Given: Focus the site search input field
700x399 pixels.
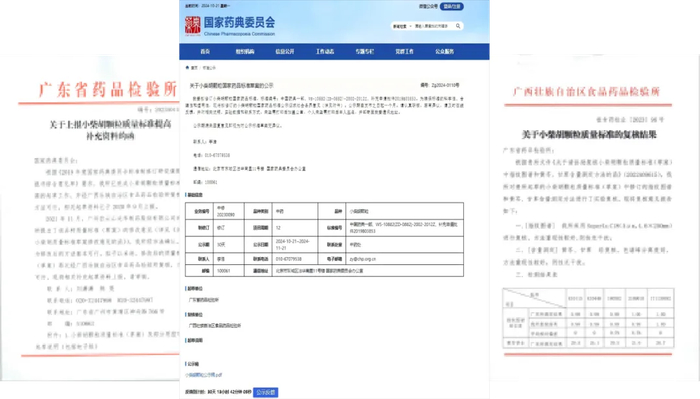Looking at the screenshot, I should click(x=432, y=26).
